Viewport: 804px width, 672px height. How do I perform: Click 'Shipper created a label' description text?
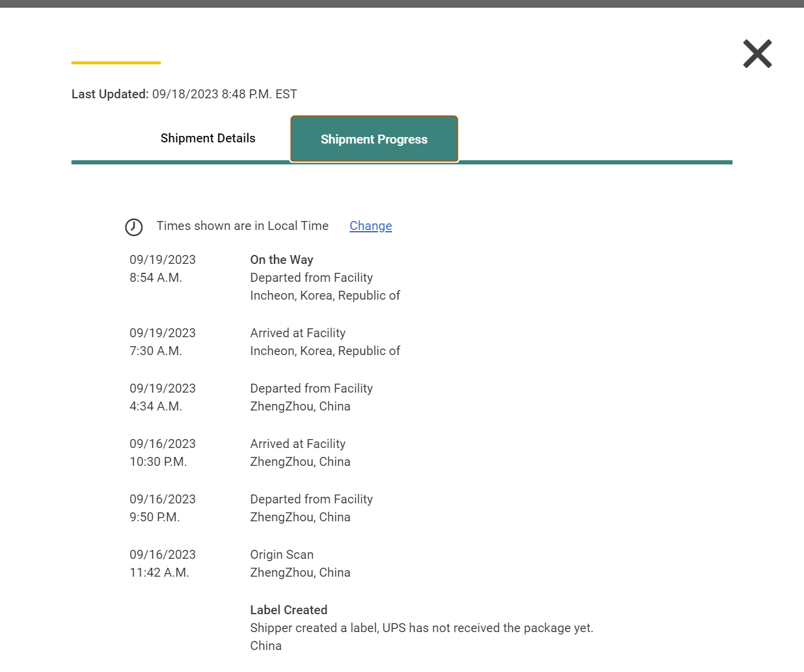click(422, 628)
